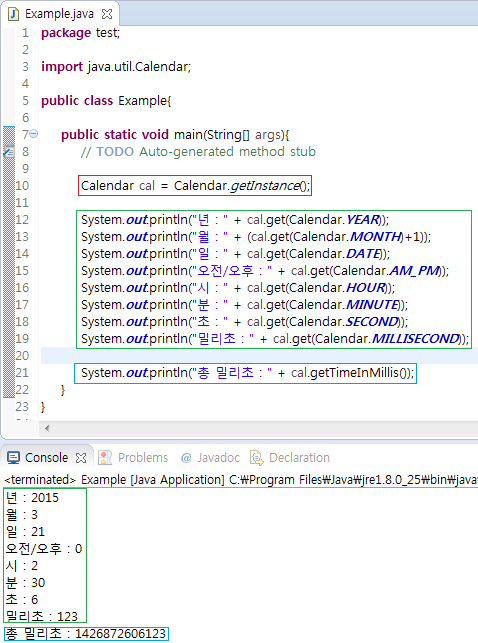
Task: Click the Calendar.getInstance() statement
Action: 195,186
